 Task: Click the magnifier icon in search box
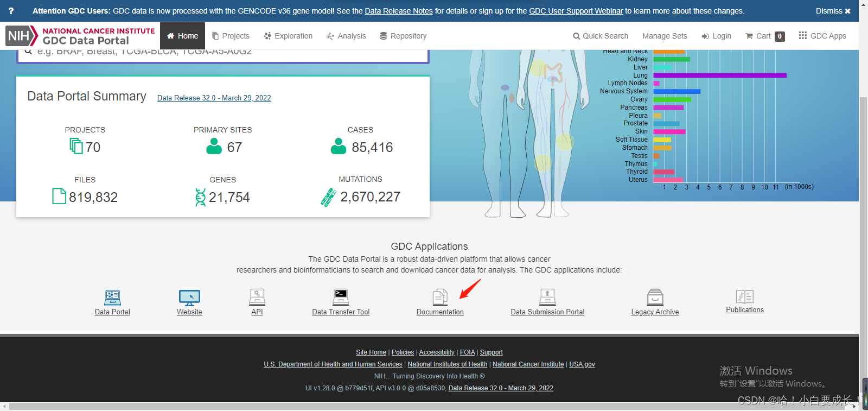click(x=28, y=52)
